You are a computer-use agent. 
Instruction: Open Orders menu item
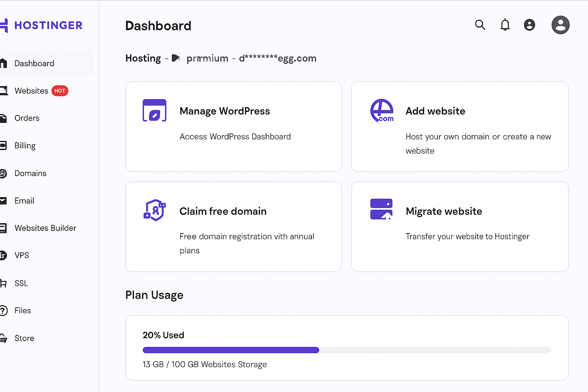point(27,118)
